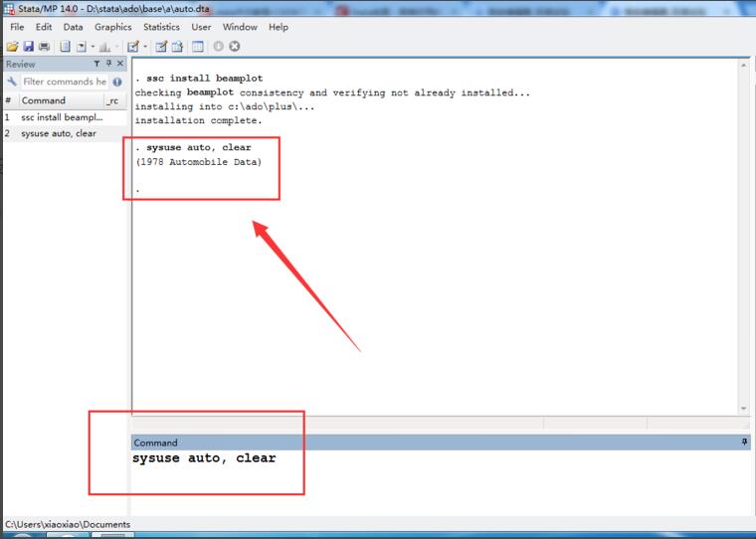Viewport: 756px width, 539px height.
Task: Click '. ssc install beamplot' in Results
Action: 199,79
